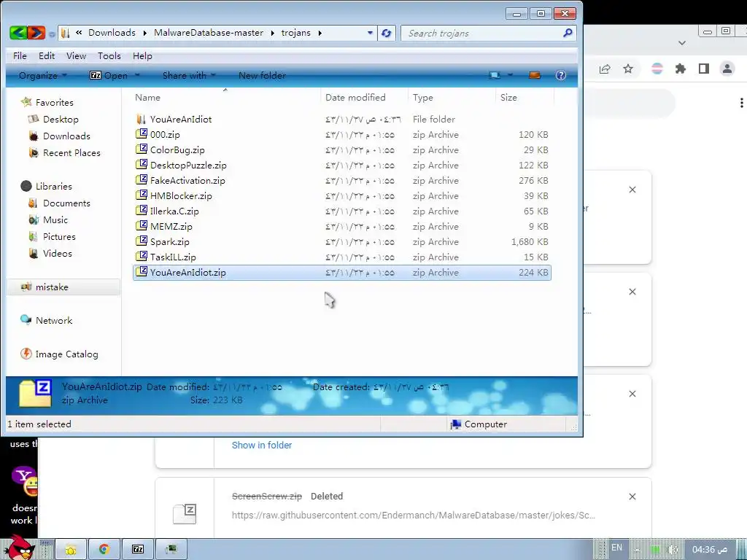Refresh the trojans folder view
Screen dimensions: 747x560
387,33
